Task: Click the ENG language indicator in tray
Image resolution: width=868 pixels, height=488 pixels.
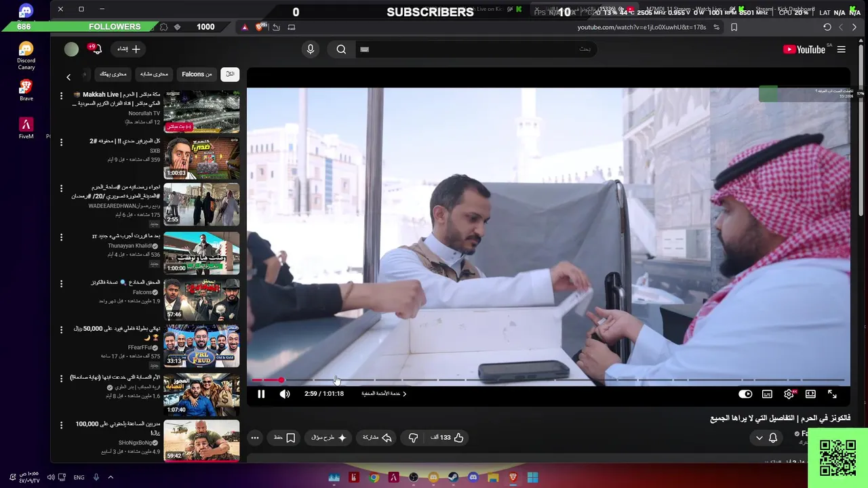Action: pos(79,477)
